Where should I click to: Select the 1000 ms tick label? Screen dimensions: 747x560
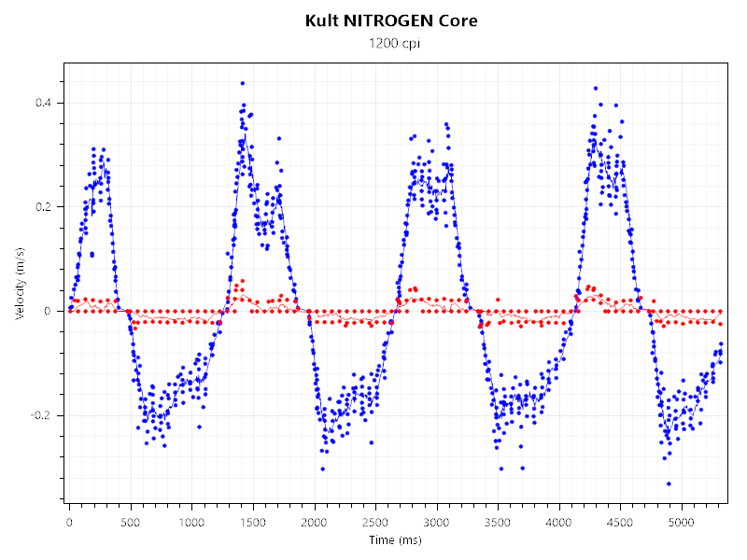[x=191, y=522]
